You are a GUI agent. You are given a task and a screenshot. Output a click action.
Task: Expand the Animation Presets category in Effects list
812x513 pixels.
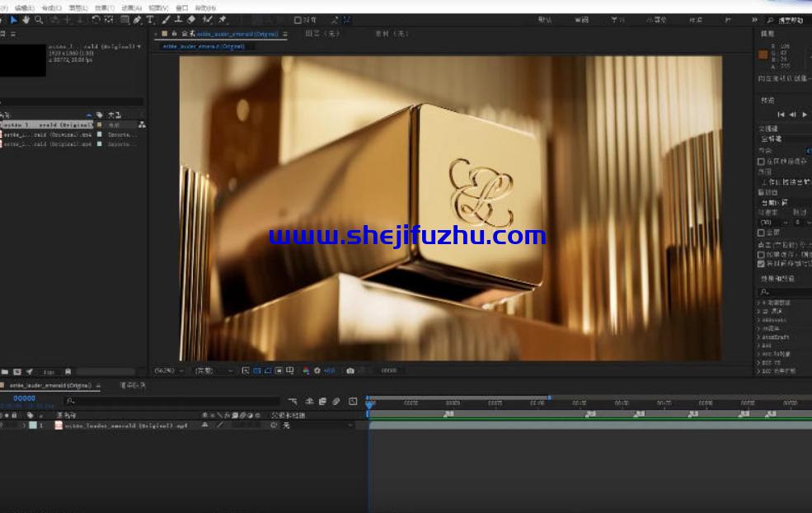(758, 303)
